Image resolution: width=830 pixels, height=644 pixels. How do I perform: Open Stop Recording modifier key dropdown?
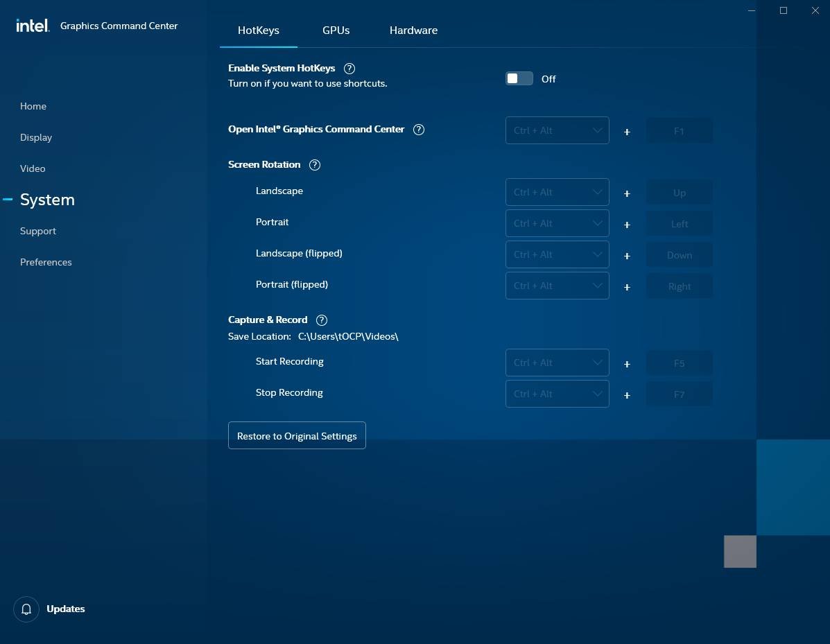click(557, 394)
